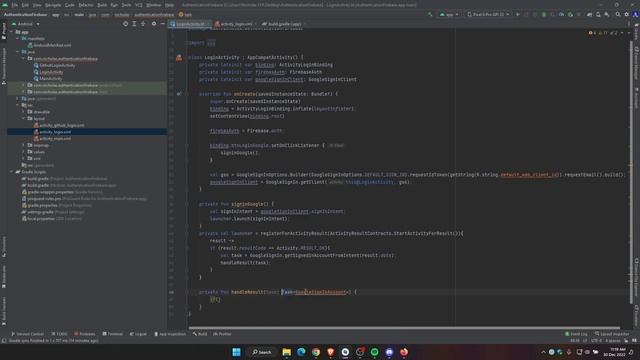Click the account avatar icon
The image size is (640, 360).
pyautogui.click(x=635, y=15)
